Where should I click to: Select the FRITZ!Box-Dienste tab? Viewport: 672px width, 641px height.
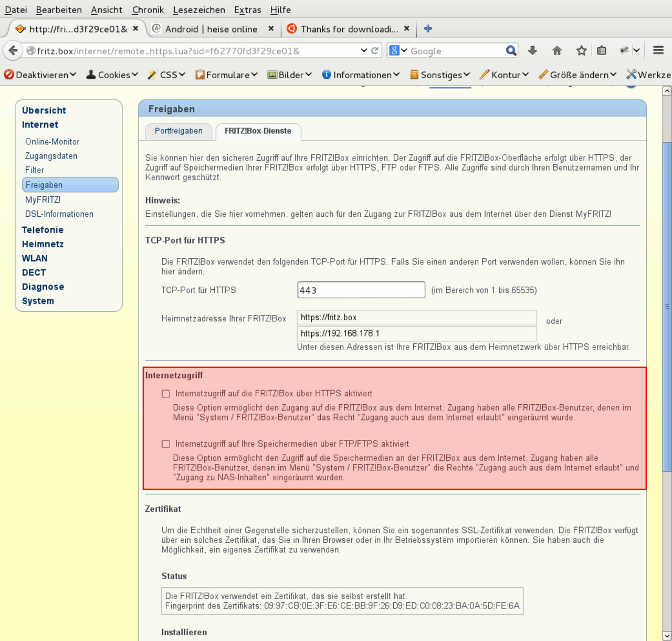pyautogui.click(x=258, y=131)
